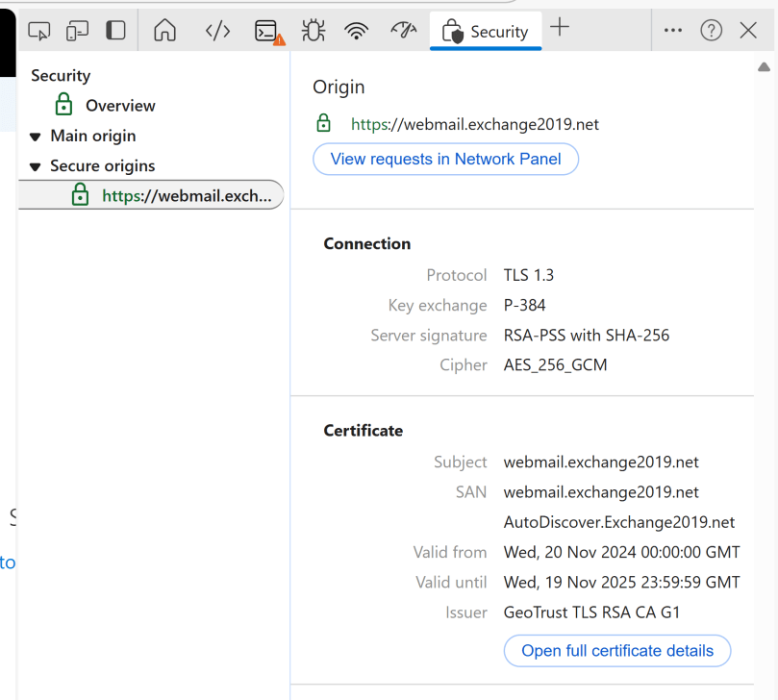Select Overview in the Security sidebar

[x=119, y=106]
